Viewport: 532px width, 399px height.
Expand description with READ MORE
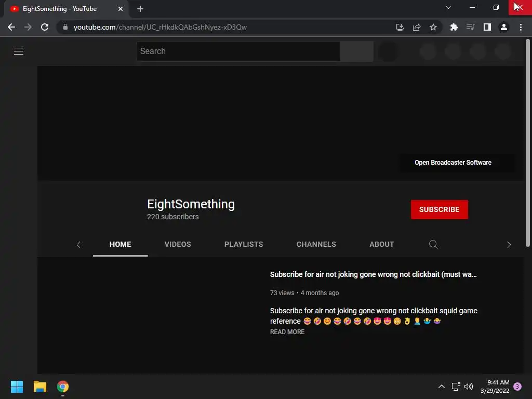click(287, 332)
